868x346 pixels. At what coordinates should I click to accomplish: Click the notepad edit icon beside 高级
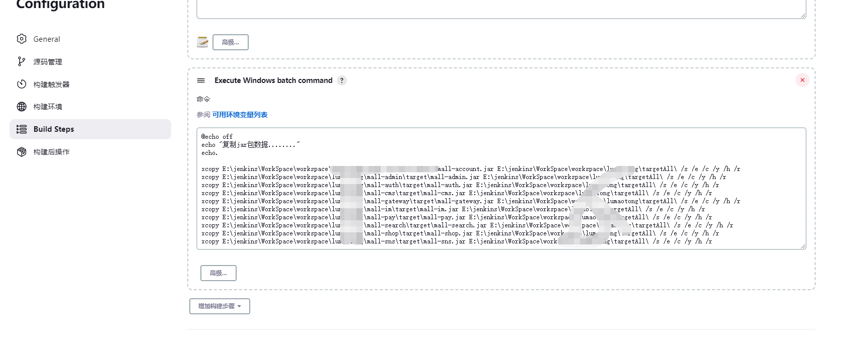tap(202, 42)
